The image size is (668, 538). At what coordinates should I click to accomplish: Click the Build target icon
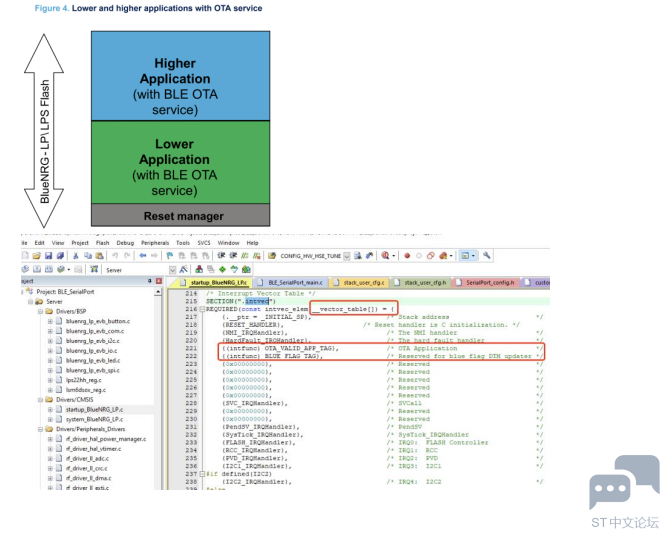point(37,269)
